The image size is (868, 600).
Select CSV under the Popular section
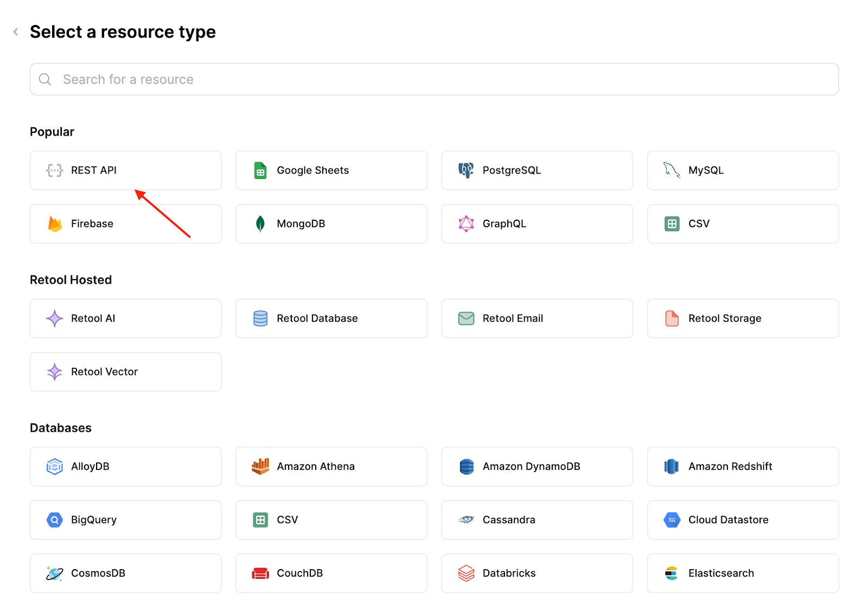742,224
